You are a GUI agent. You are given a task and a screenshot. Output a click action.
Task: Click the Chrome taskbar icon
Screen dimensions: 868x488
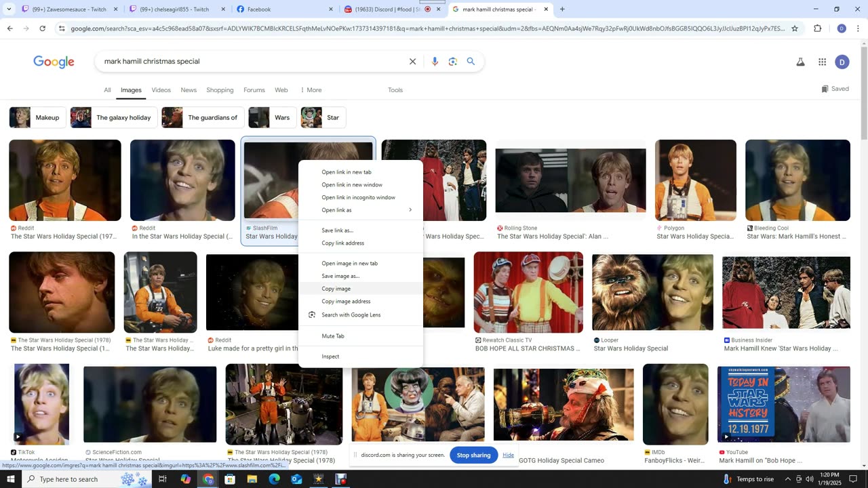coord(208,479)
